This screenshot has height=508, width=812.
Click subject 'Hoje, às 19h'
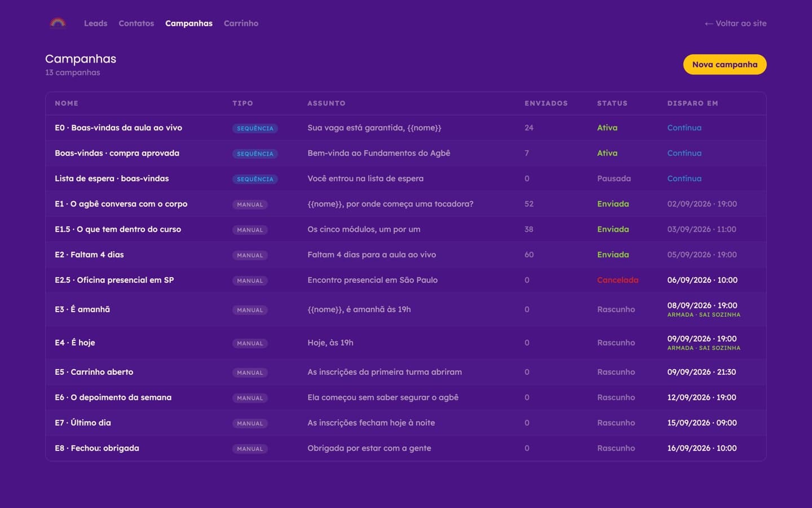(330, 343)
